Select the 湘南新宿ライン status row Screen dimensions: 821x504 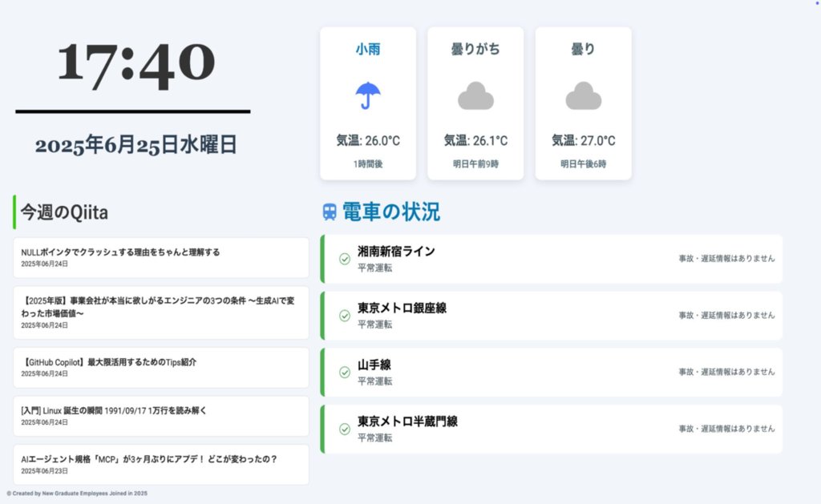click(x=553, y=258)
